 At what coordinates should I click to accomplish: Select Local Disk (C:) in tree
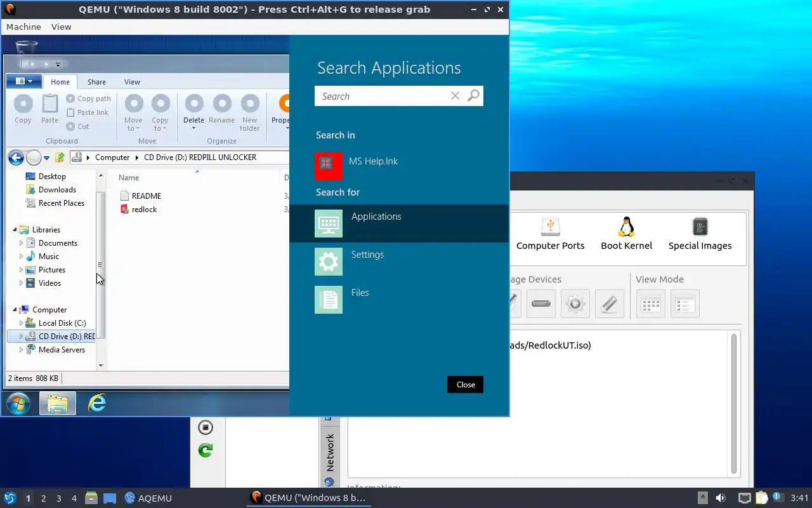[62, 323]
